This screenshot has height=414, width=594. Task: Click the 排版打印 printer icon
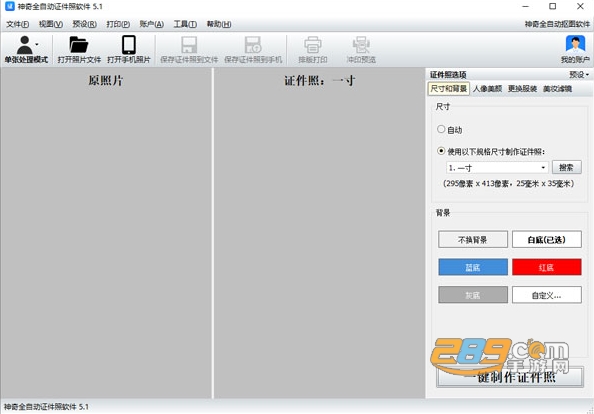[313, 45]
